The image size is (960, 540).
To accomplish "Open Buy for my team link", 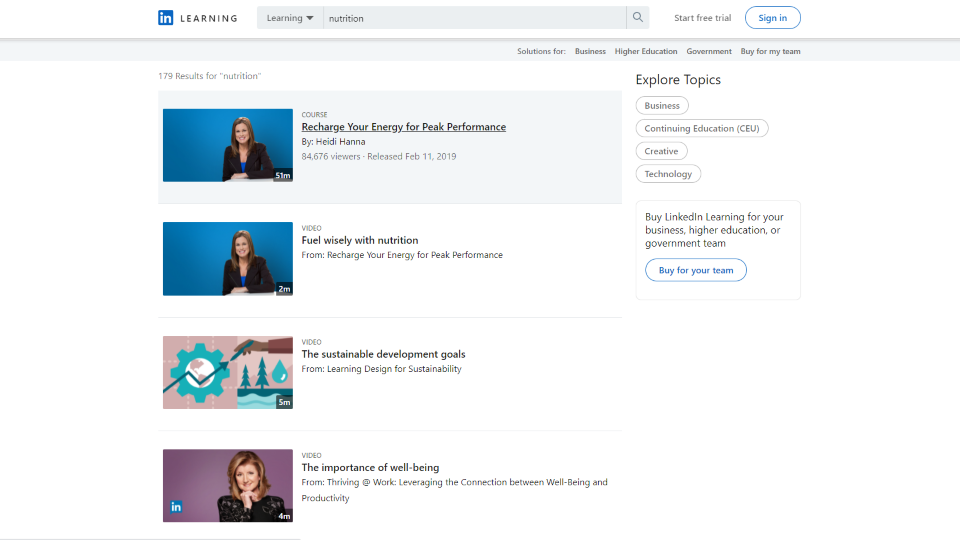I will [770, 51].
